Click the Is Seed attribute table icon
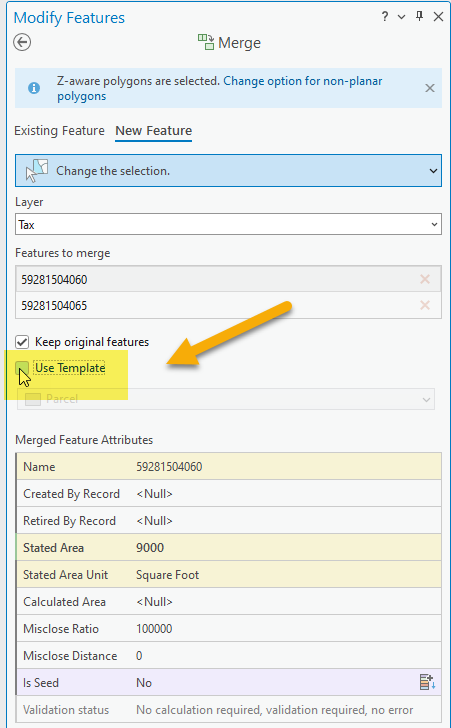 tap(427, 682)
